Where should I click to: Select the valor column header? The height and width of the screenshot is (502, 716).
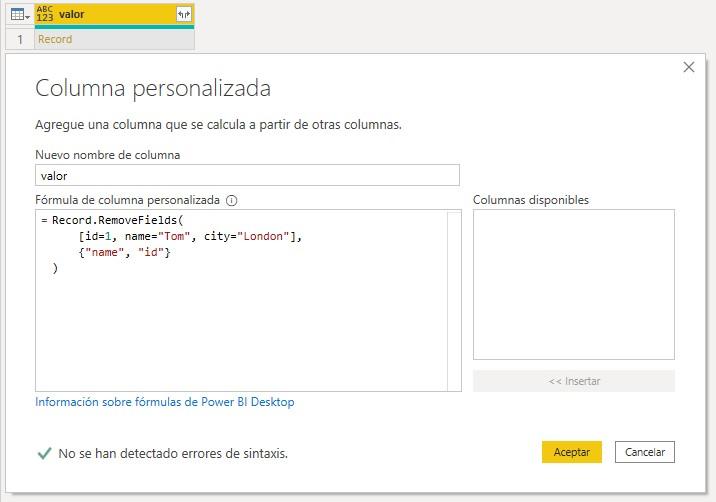pos(110,15)
